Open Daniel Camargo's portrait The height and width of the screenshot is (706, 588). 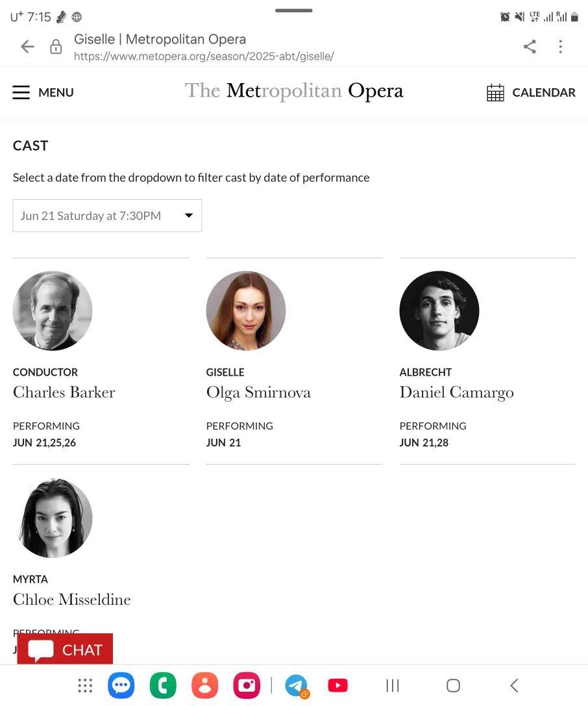tap(439, 311)
